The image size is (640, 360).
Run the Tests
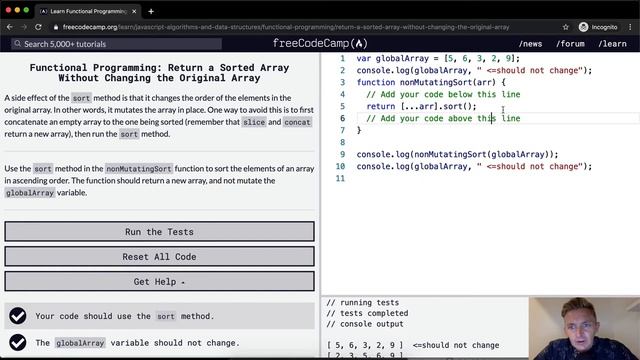click(x=160, y=231)
